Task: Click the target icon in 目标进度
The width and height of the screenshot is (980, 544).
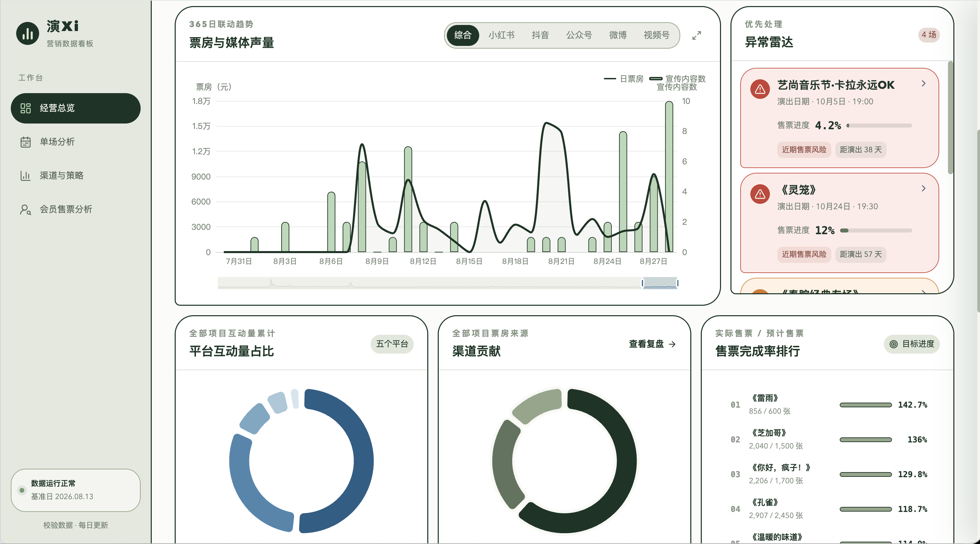Action: click(x=894, y=344)
